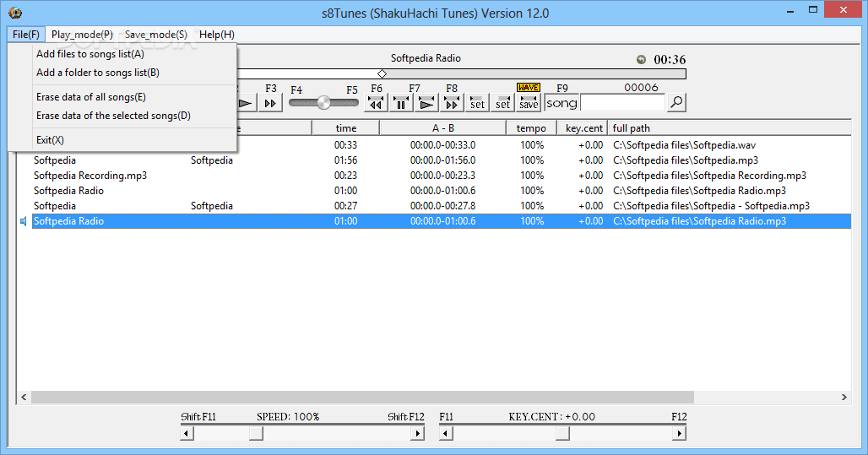Screen dimensions: 868x455
Task: Click the song list horizontal scrollbar thumb
Action: [x=362, y=397]
